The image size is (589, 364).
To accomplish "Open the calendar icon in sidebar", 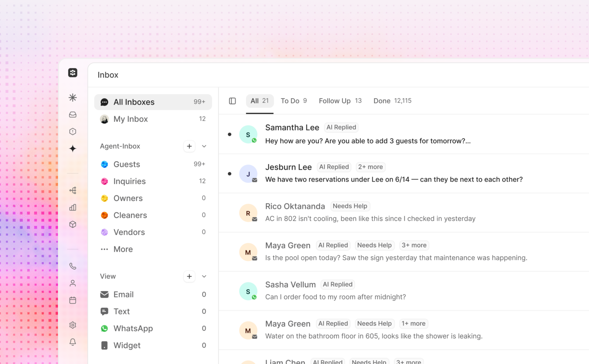I will tap(72, 300).
